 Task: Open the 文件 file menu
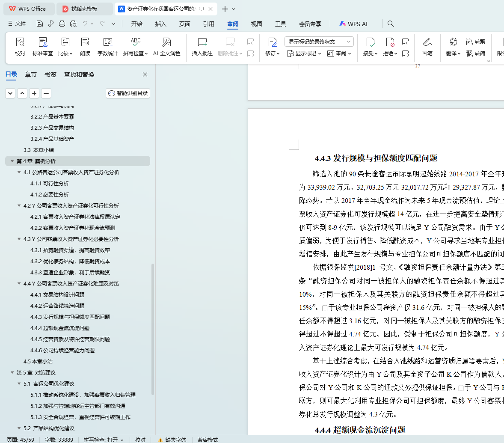pos(17,24)
